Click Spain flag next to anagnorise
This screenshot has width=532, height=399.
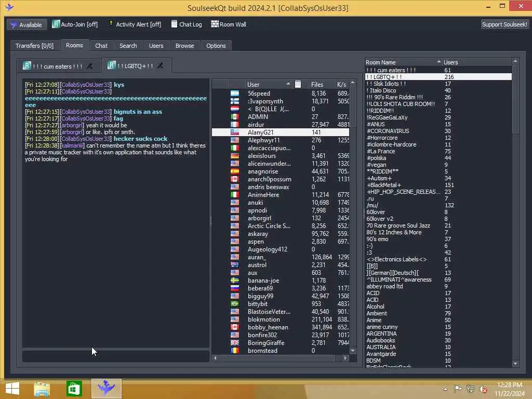click(234, 171)
